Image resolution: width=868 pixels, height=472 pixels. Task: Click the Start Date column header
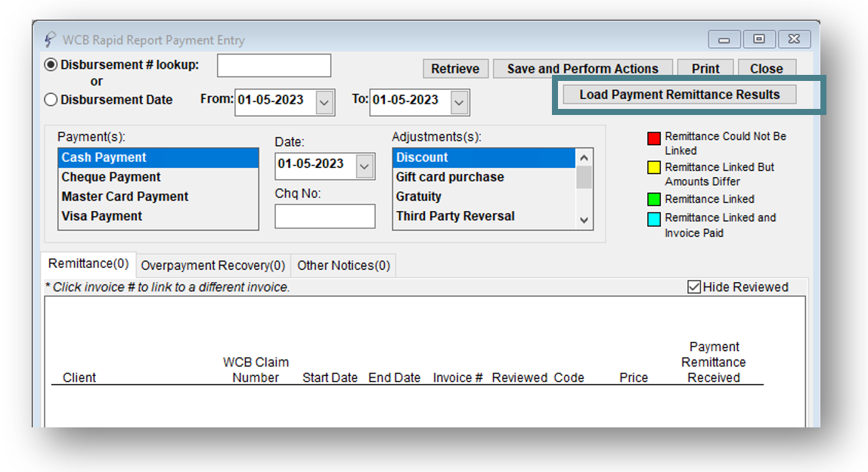tap(330, 377)
